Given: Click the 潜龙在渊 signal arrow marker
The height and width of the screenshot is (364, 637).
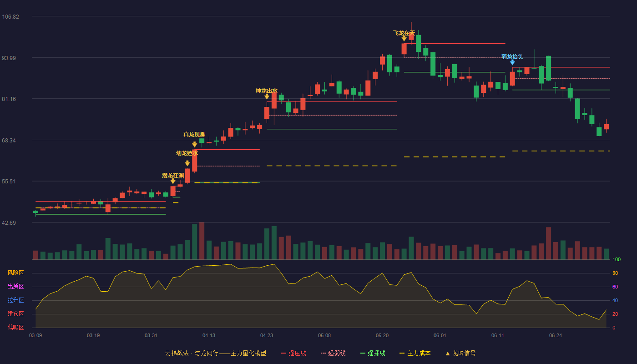Looking at the screenshot, I should click(173, 181).
